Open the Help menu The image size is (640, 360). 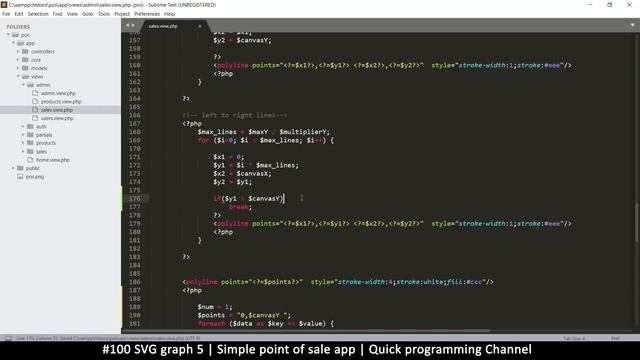point(169,14)
